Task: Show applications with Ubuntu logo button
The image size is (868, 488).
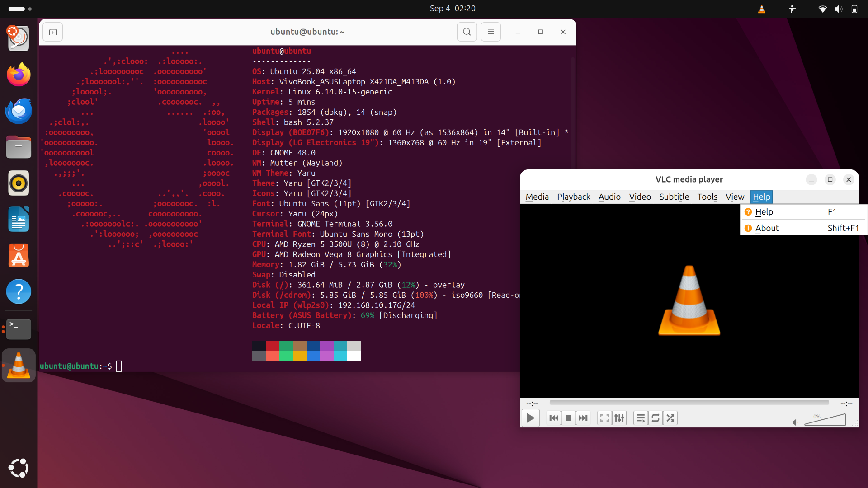Action: pos(19,468)
